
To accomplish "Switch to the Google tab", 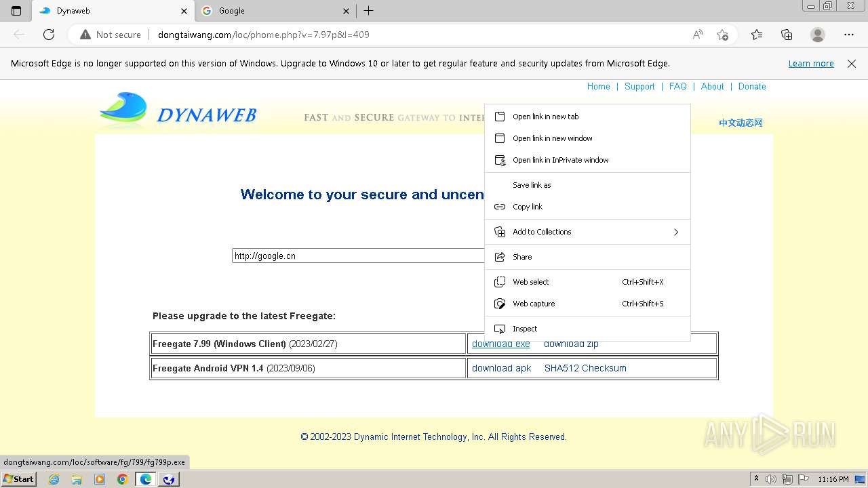I will (275, 11).
